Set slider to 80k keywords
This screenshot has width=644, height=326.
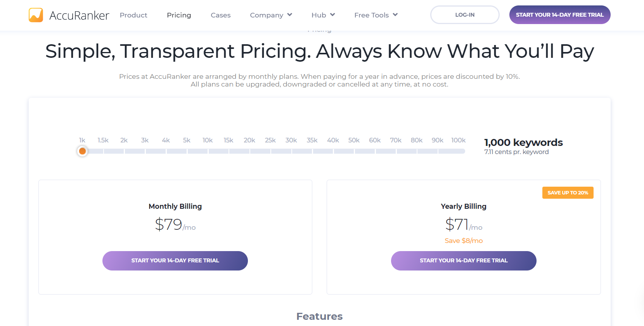point(417,140)
